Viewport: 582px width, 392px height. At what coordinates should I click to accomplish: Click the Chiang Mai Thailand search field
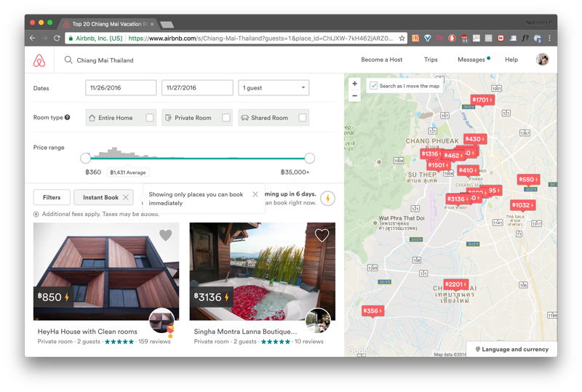click(x=105, y=60)
